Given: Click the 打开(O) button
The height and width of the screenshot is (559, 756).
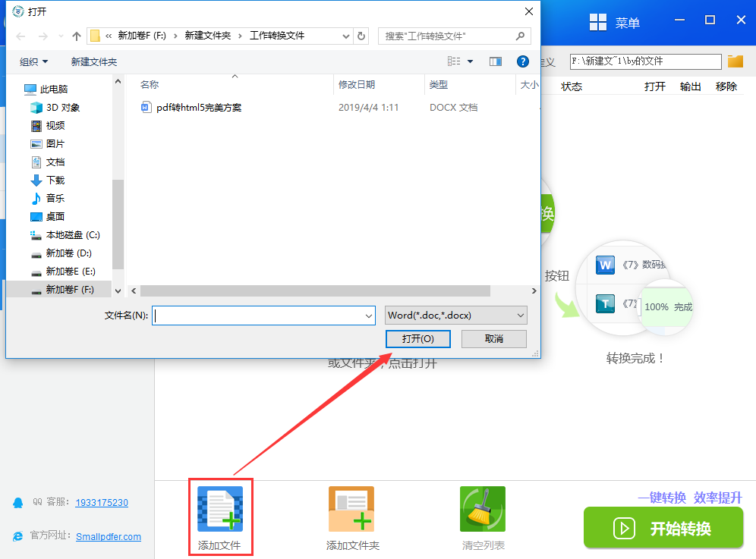Looking at the screenshot, I should pyautogui.click(x=418, y=339).
